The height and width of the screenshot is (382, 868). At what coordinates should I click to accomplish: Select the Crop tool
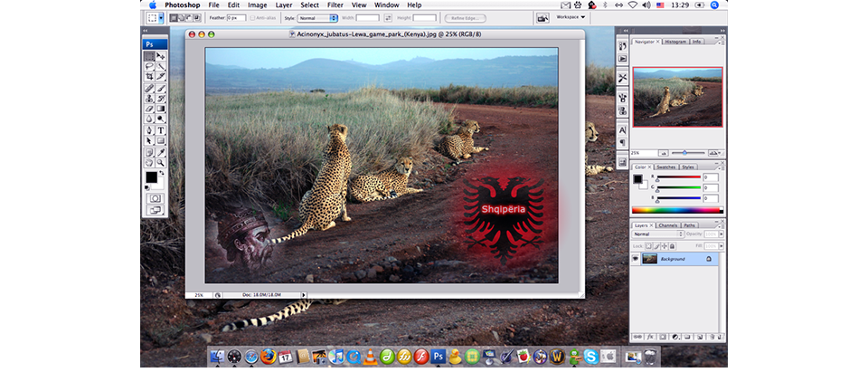pyautogui.click(x=149, y=76)
